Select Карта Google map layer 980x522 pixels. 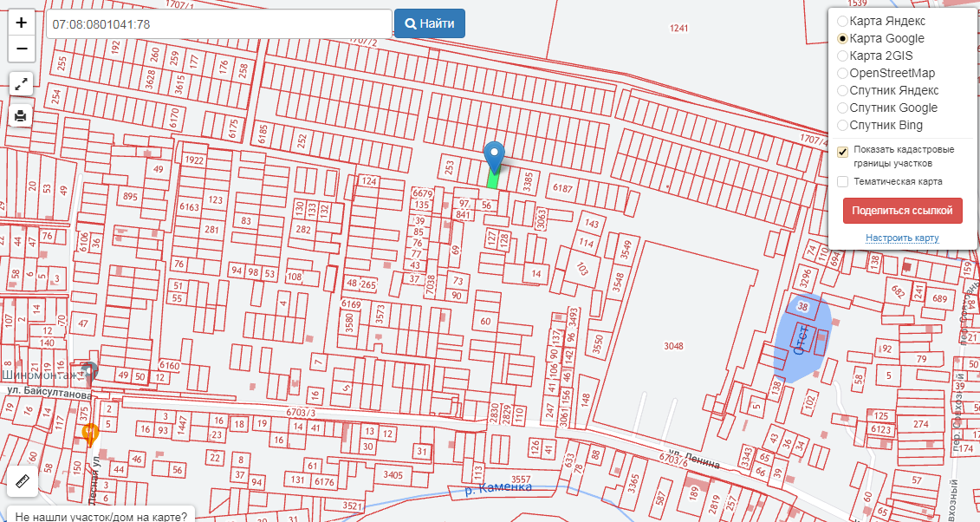(842, 39)
